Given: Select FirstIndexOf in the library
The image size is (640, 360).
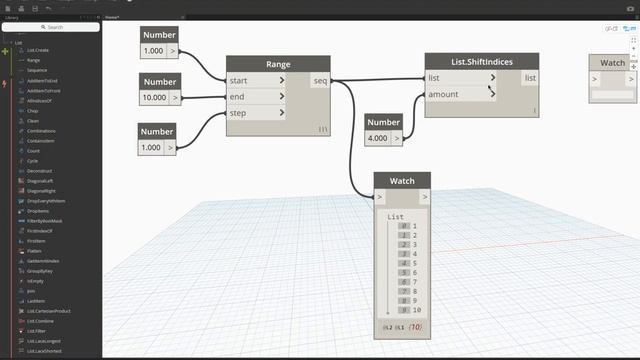Looking at the screenshot, I should click(x=40, y=231).
